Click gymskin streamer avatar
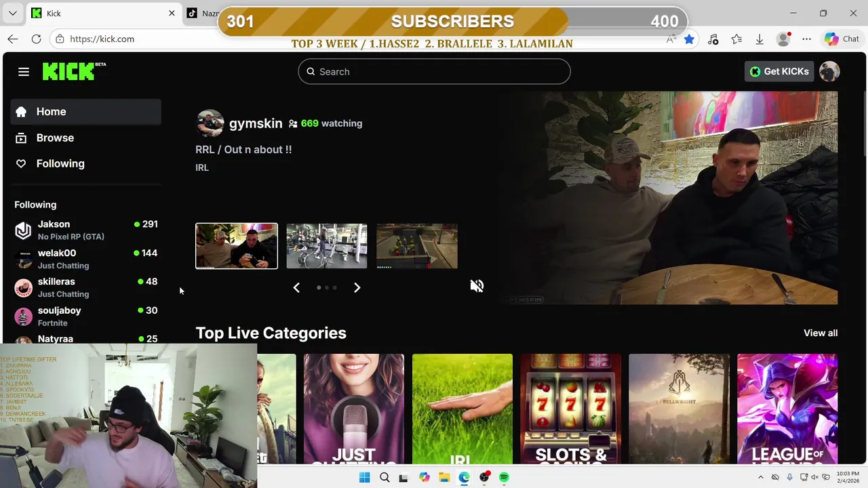The image size is (868, 488). pyautogui.click(x=210, y=123)
